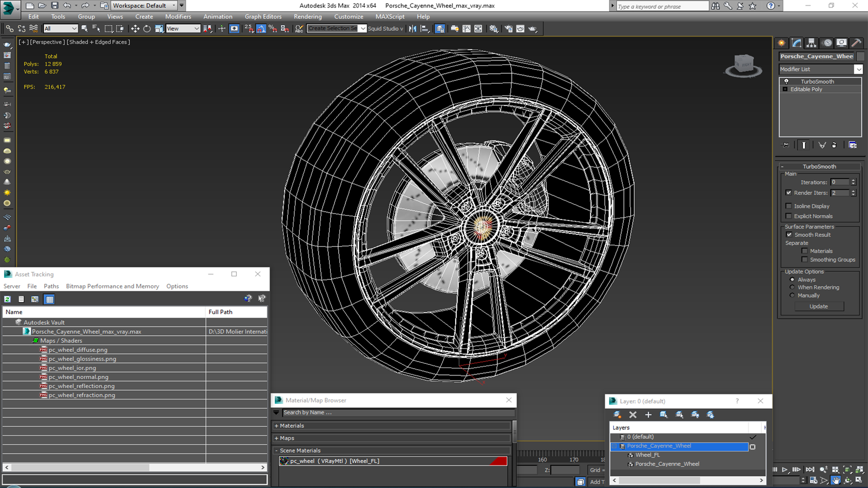Click the Undo arrow icon

[67, 5]
